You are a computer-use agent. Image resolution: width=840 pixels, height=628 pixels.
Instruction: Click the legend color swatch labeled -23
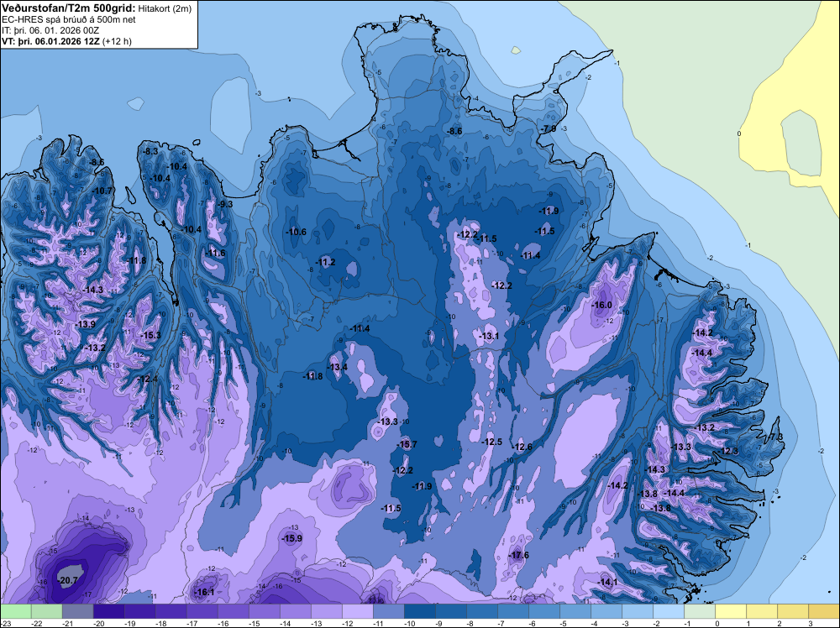click(16, 611)
